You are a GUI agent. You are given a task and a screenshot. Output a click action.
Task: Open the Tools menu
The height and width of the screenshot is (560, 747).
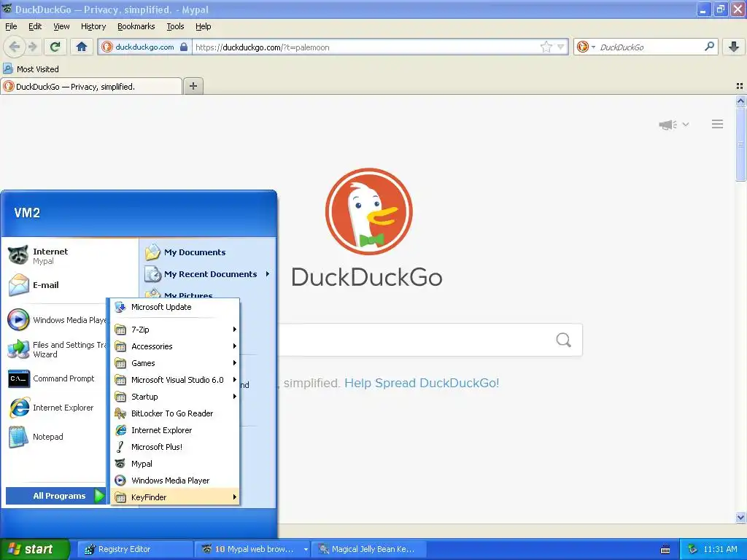175,26
